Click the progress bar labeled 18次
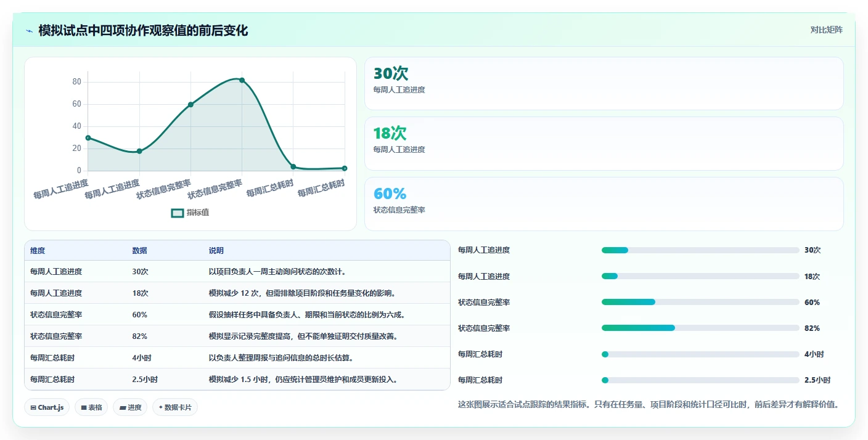868x440 pixels. (x=700, y=277)
